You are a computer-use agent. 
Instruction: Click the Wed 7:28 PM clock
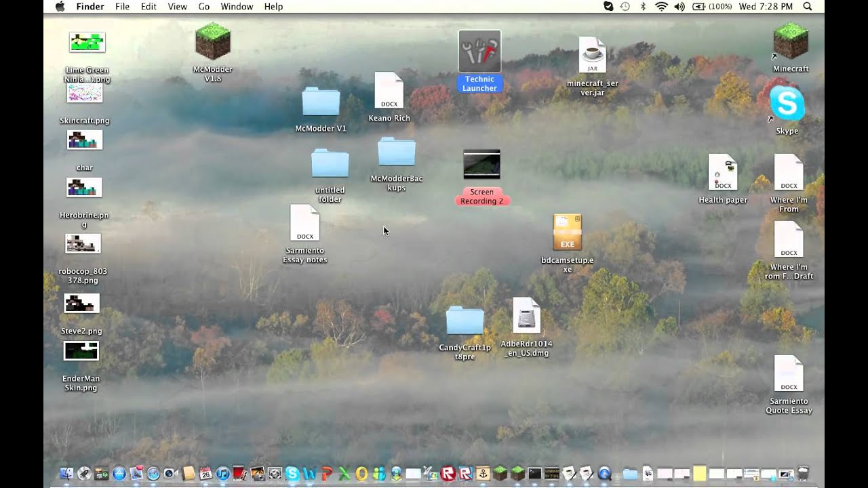tap(766, 7)
